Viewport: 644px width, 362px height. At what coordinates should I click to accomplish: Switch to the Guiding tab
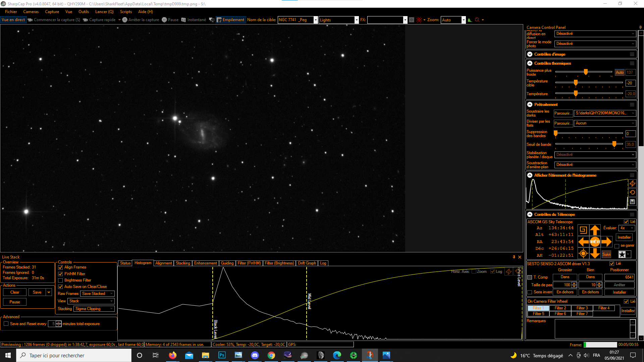point(227,263)
